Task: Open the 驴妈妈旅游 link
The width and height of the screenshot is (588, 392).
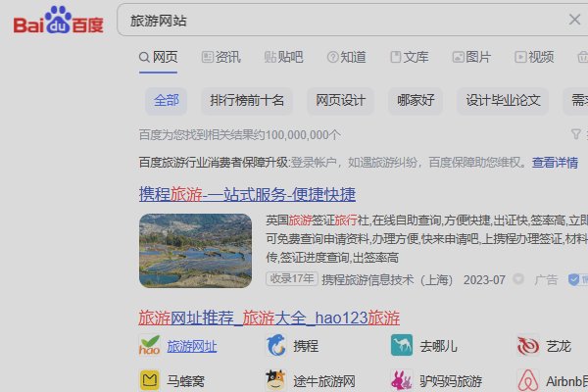Action: click(451, 381)
